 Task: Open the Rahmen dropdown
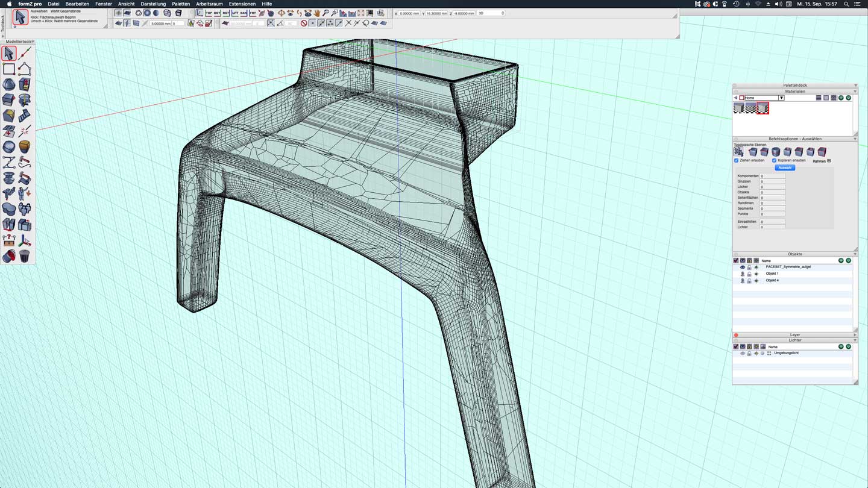tap(829, 161)
